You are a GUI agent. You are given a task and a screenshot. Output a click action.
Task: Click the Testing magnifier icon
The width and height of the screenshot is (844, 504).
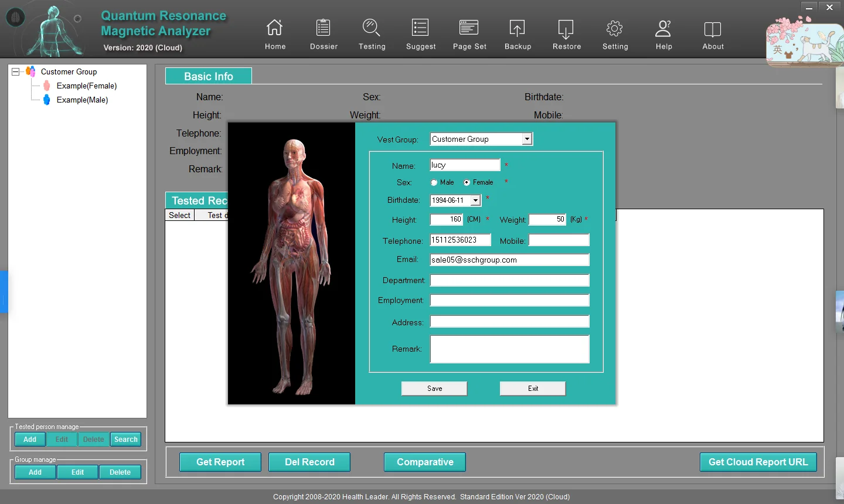(372, 28)
